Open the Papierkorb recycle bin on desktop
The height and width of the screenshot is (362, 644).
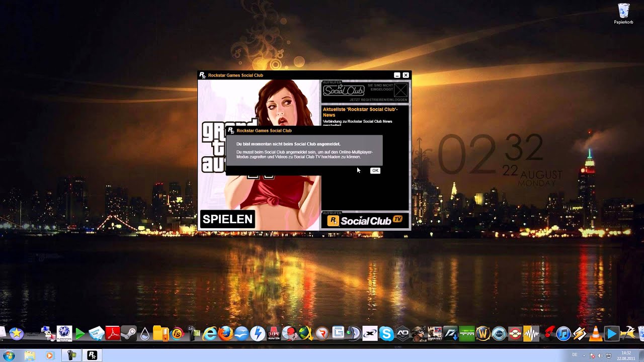(623, 14)
